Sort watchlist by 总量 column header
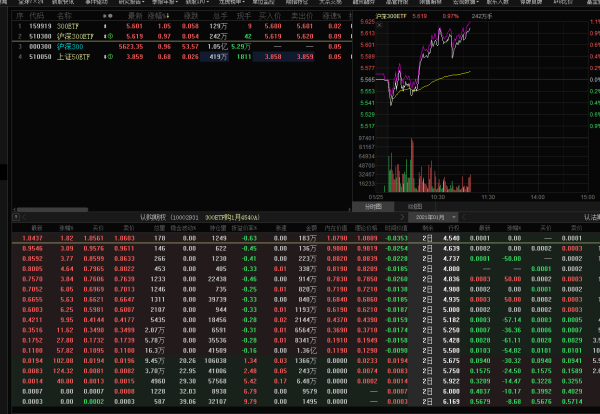Viewport: 600px width, 414px height. coord(216,17)
